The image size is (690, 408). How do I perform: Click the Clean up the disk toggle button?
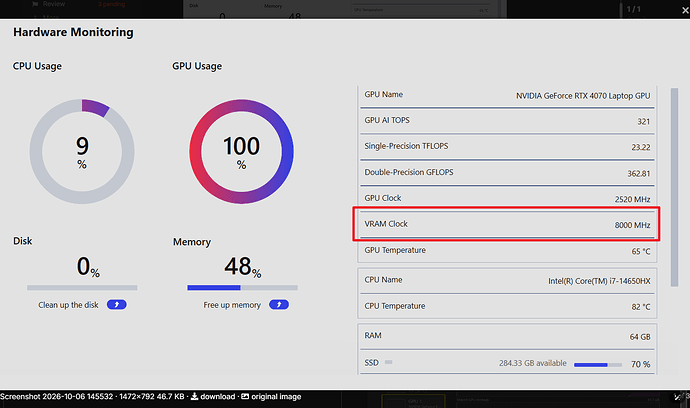117,305
